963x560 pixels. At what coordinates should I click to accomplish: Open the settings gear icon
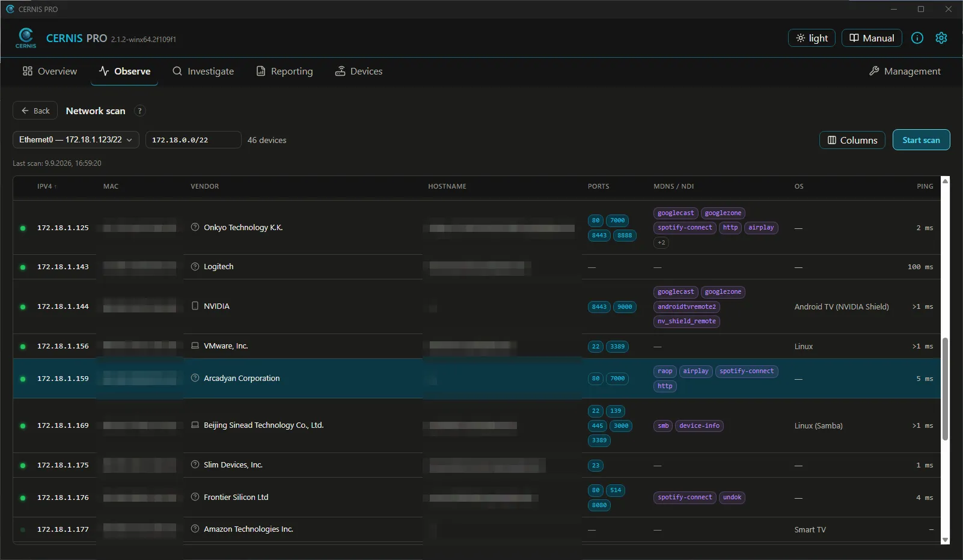941,38
